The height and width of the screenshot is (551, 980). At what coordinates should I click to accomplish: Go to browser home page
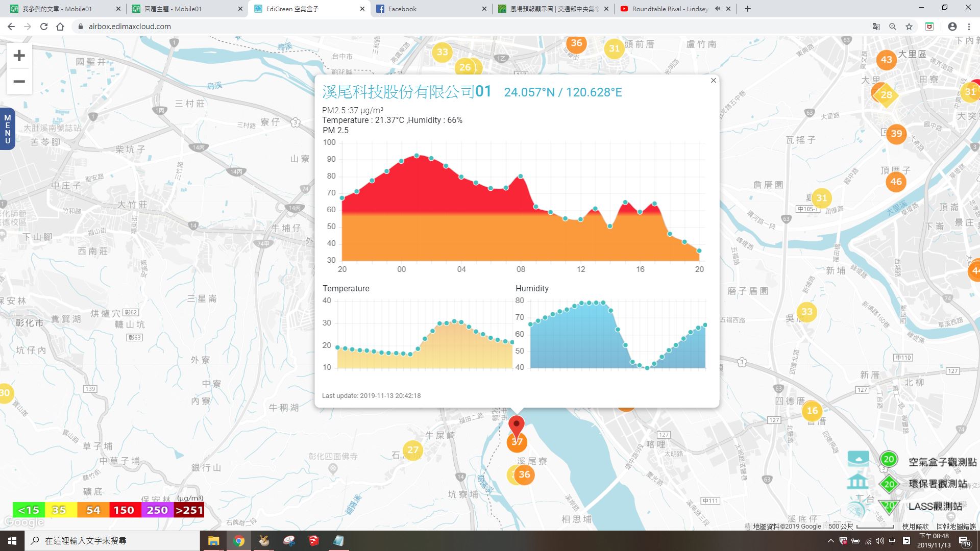[x=60, y=27]
